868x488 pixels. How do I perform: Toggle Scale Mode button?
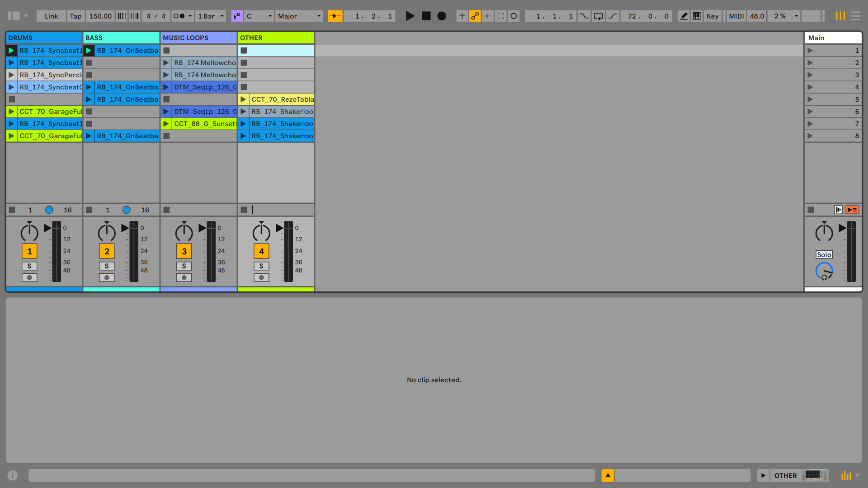[237, 16]
